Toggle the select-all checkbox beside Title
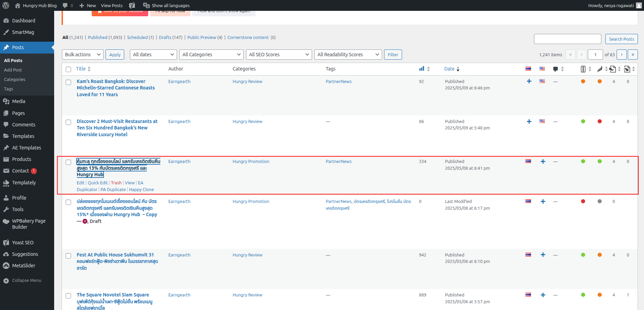The image size is (644, 310). pos(68,69)
